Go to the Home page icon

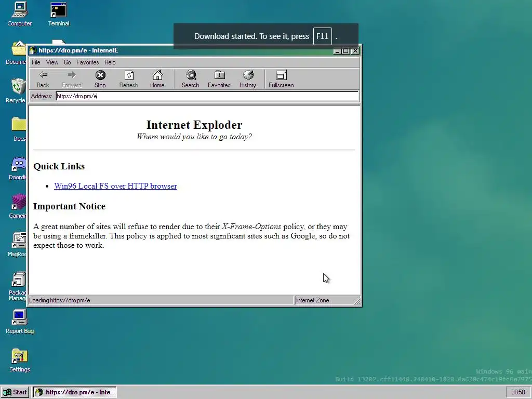(157, 79)
